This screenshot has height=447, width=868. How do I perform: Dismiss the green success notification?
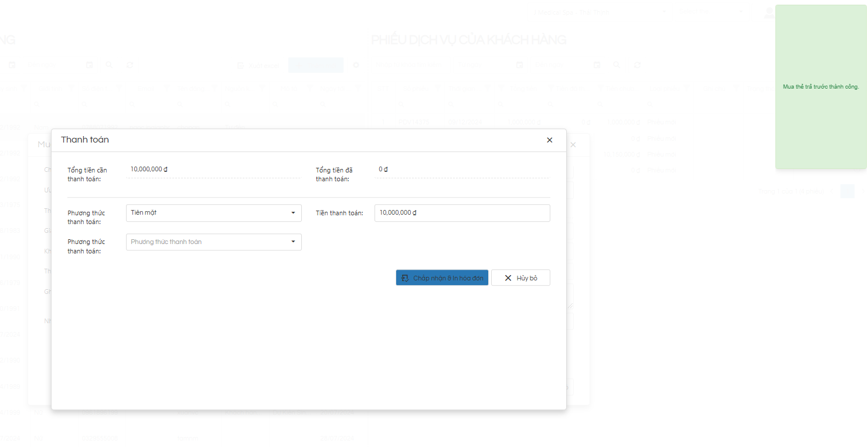click(x=821, y=87)
